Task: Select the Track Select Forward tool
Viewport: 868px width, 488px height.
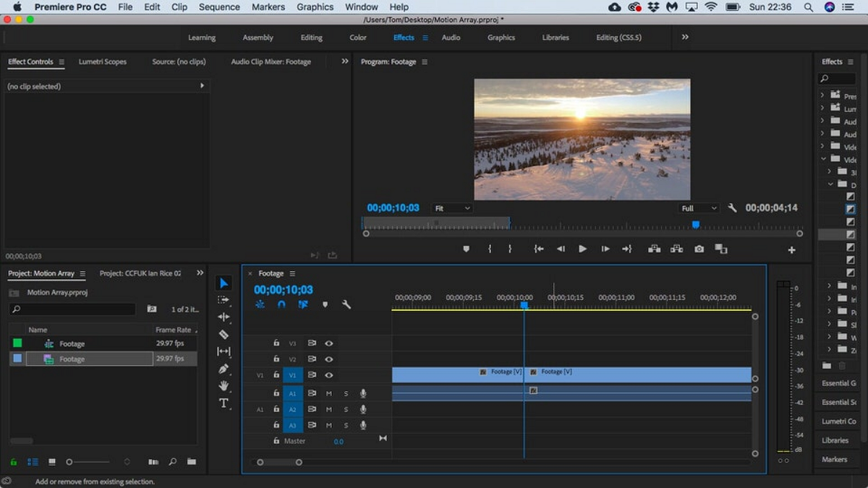Action: pyautogui.click(x=224, y=300)
